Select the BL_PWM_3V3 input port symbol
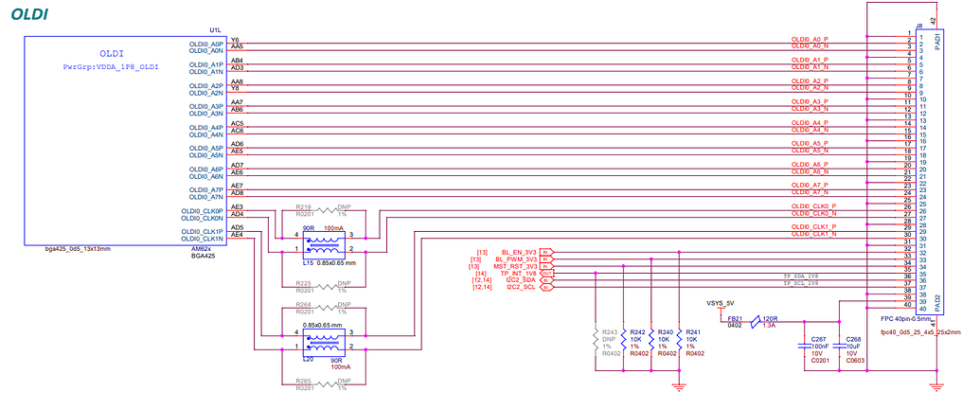This screenshot has height=410, width=980. click(x=546, y=258)
